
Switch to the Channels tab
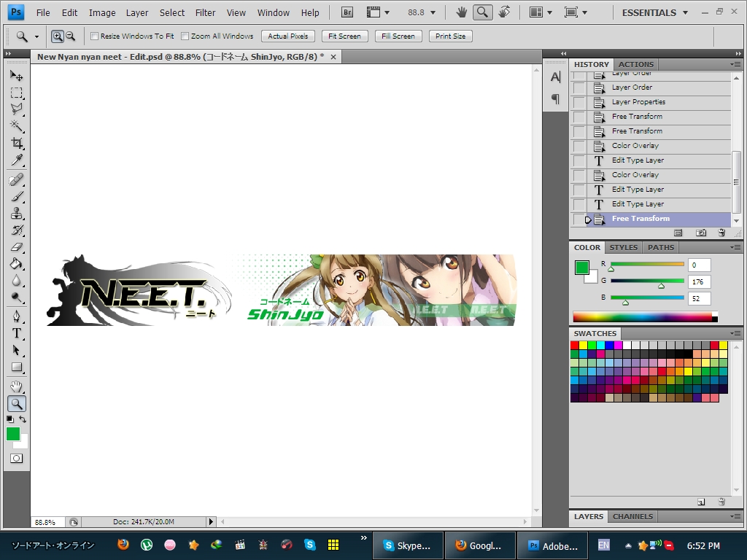(x=632, y=517)
